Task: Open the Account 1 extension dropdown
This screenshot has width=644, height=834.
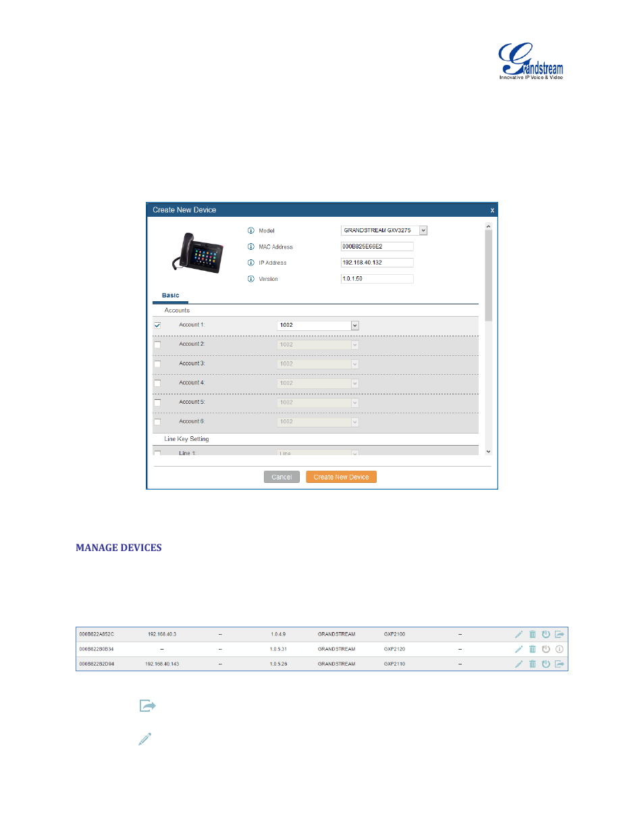Action: tap(318, 325)
